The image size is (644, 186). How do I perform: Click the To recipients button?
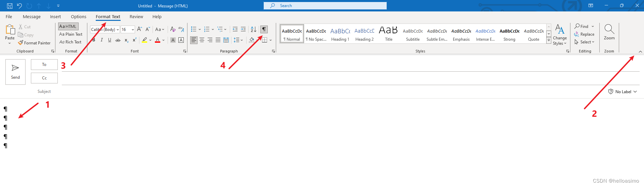pyautogui.click(x=44, y=65)
